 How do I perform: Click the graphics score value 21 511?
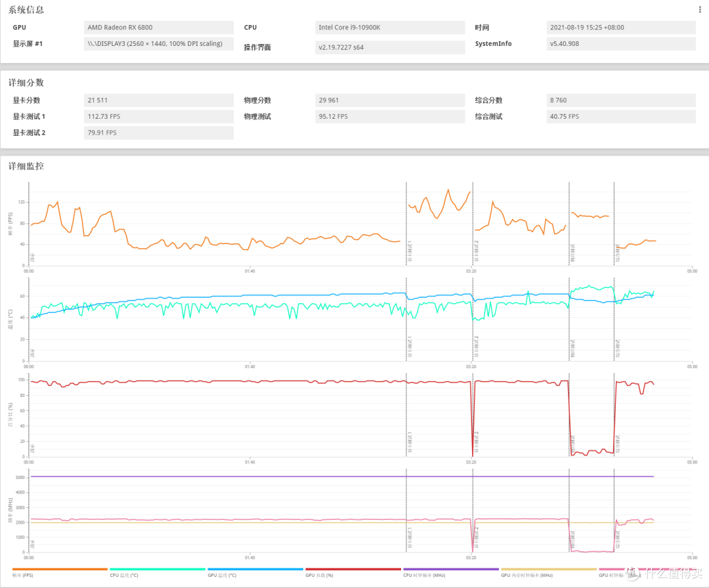(159, 100)
